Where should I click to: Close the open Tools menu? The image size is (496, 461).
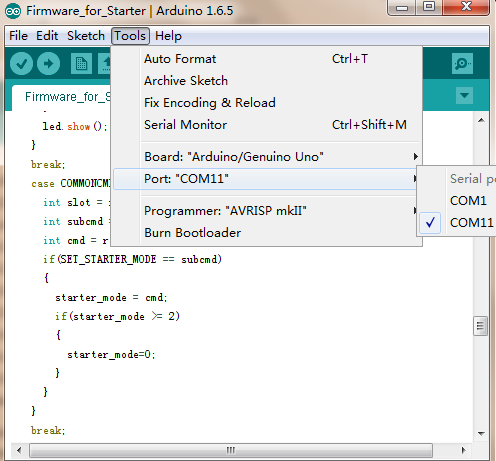coord(130,36)
